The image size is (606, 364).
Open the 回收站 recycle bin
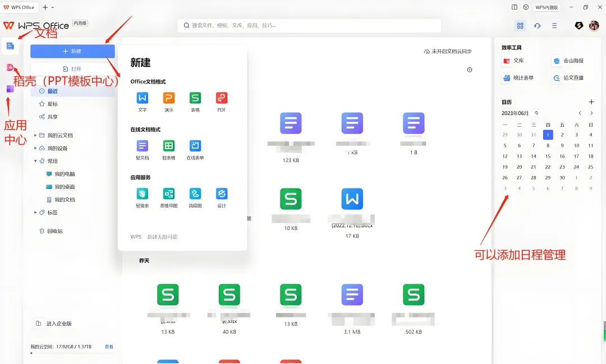click(50, 231)
